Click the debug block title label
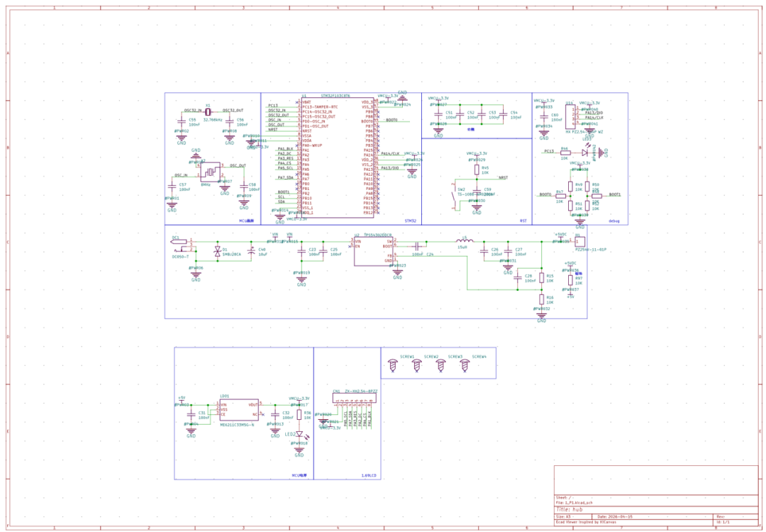Viewport: 766px width, 532px height. 614,221
